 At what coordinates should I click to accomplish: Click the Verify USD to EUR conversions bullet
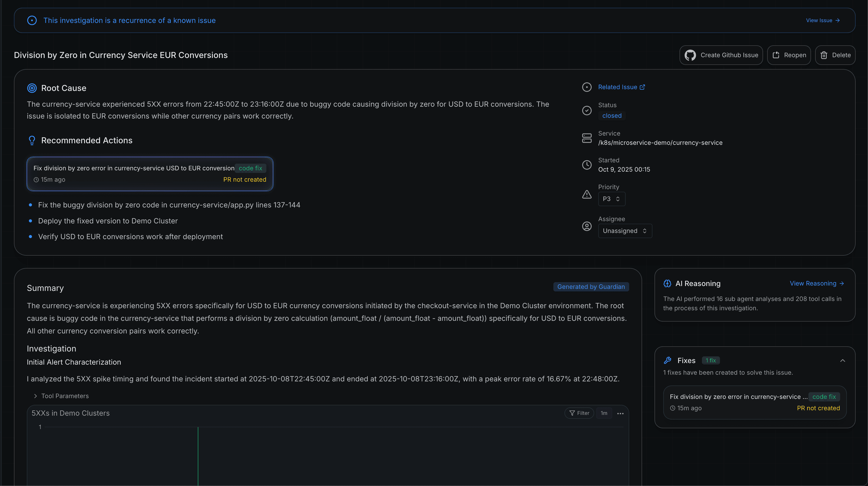point(130,237)
